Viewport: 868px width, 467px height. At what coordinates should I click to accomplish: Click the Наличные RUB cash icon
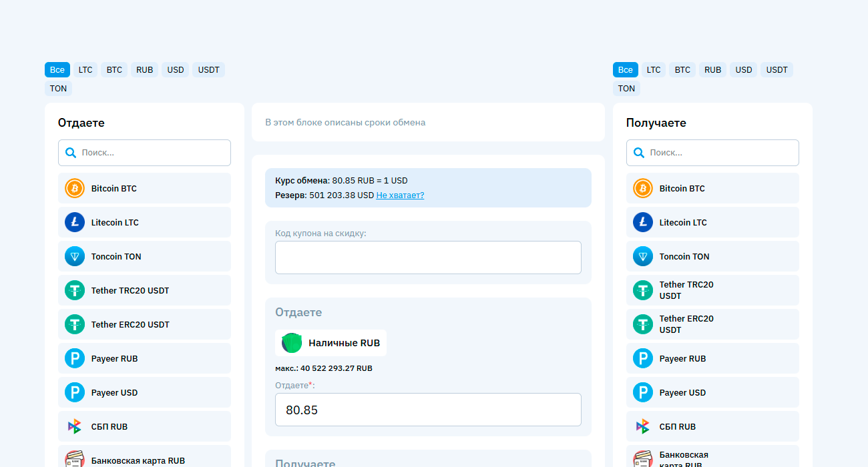pos(292,343)
